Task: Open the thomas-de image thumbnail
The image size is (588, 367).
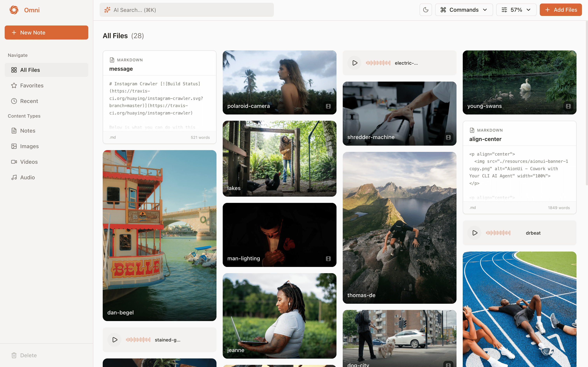Action: 399,227
